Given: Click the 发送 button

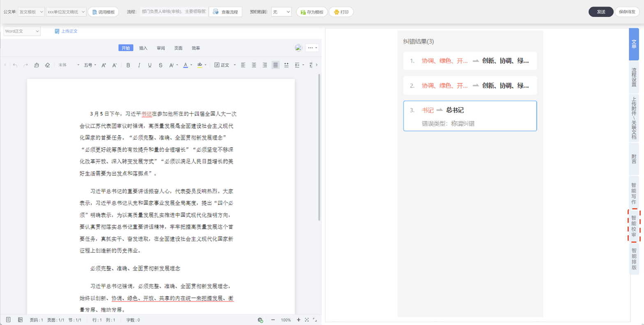Looking at the screenshot, I should [x=601, y=12].
